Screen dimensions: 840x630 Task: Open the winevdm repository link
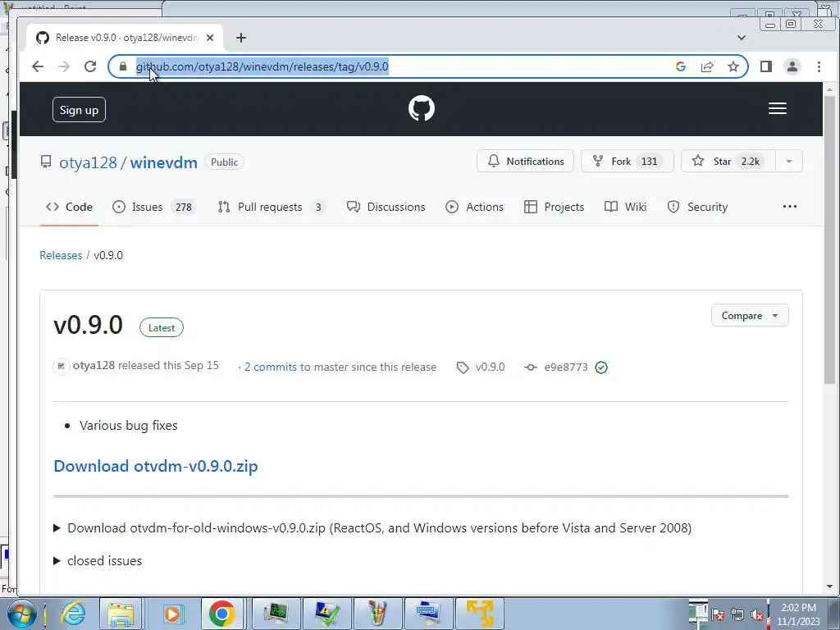pyautogui.click(x=163, y=162)
